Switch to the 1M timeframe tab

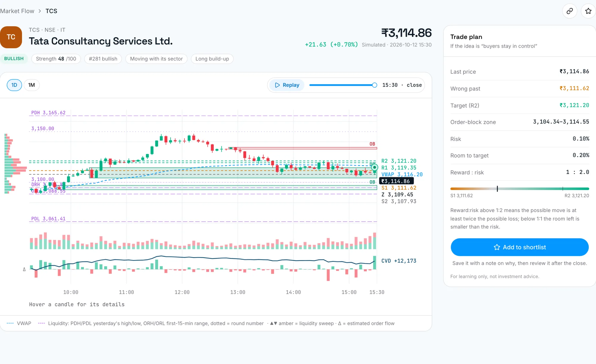tap(32, 85)
